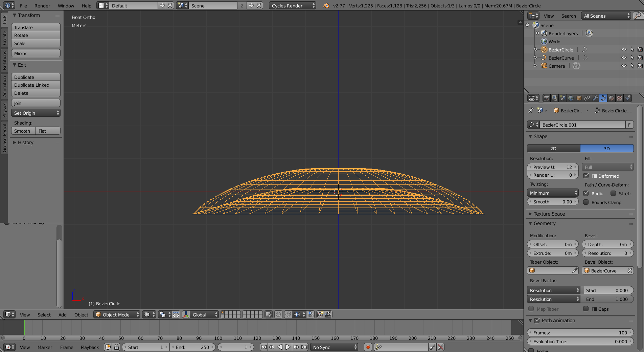Open the All Scenes outliner dropdown

(x=606, y=16)
